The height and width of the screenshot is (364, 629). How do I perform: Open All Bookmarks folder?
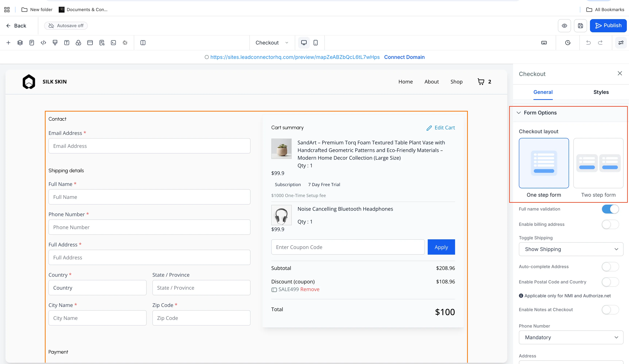click(x=605, y=9)
